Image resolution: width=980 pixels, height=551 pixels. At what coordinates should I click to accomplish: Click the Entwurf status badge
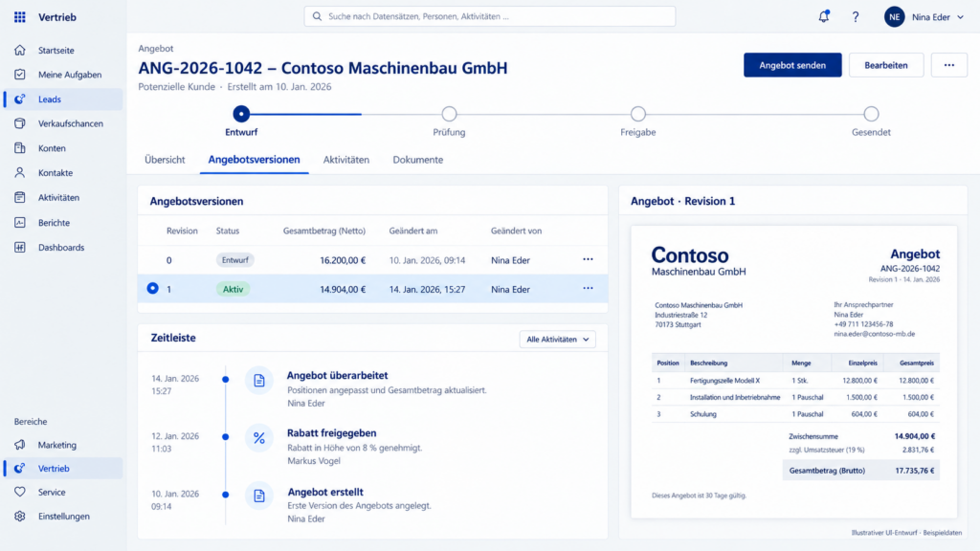tap(235, 260)
